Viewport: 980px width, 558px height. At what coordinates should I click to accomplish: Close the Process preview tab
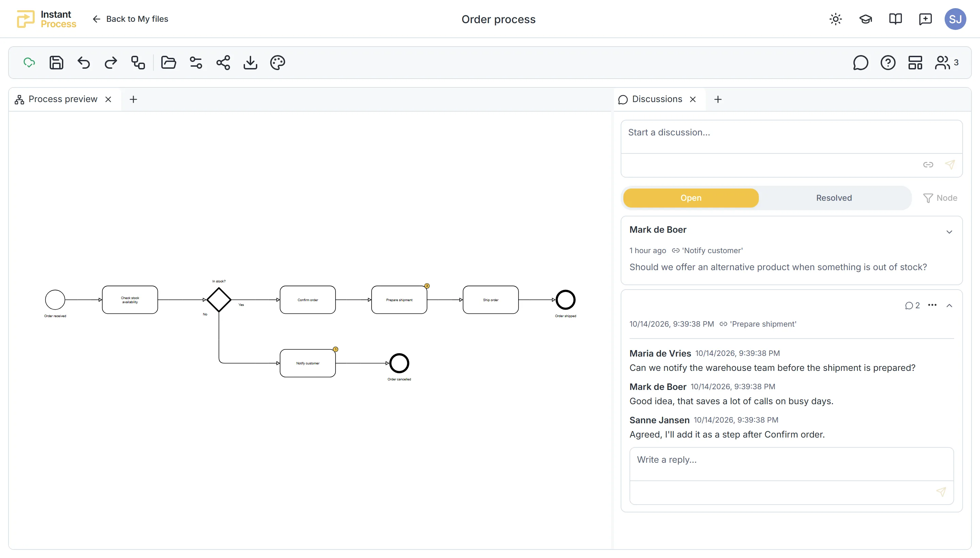tap(109, 99)
